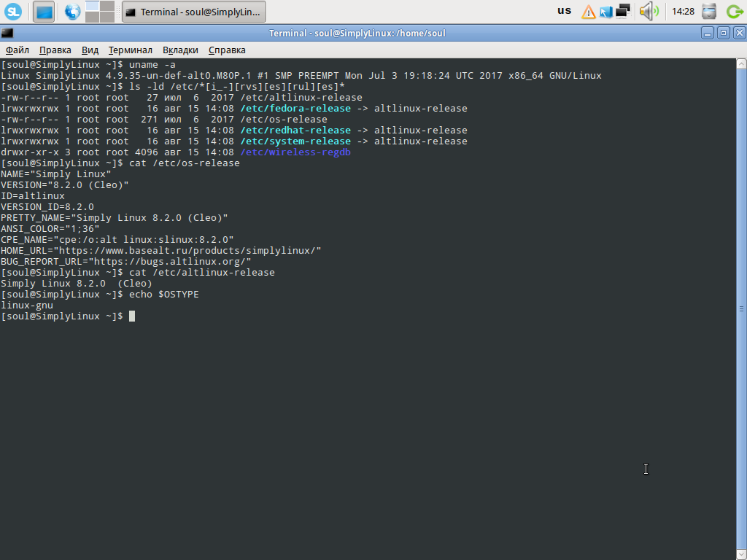Open the Вкладки menu
747x560 pixels.
[180, 50]
